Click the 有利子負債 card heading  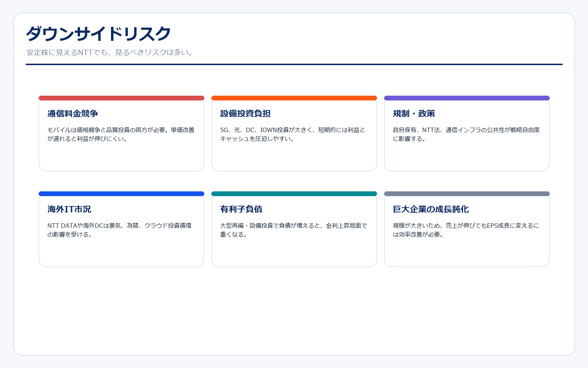[241, 209]
